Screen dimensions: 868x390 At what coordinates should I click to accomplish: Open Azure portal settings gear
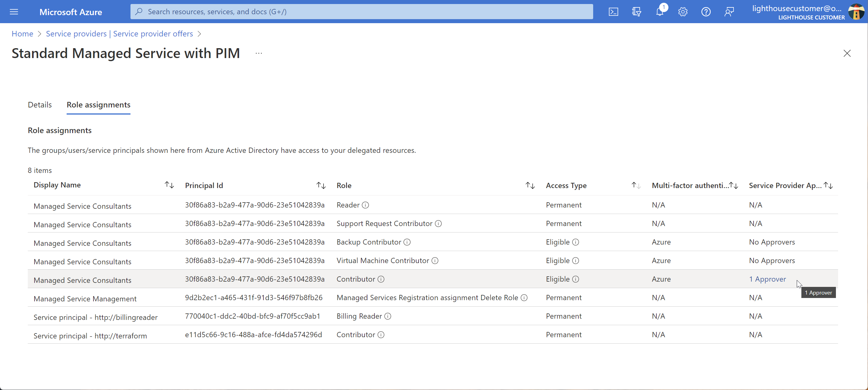pos(683,11)
